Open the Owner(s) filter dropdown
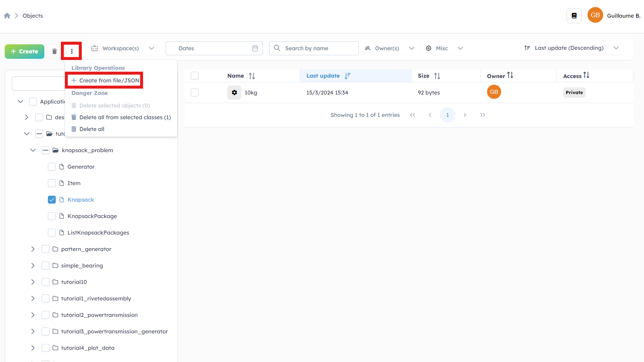 [x=389, y=48]
